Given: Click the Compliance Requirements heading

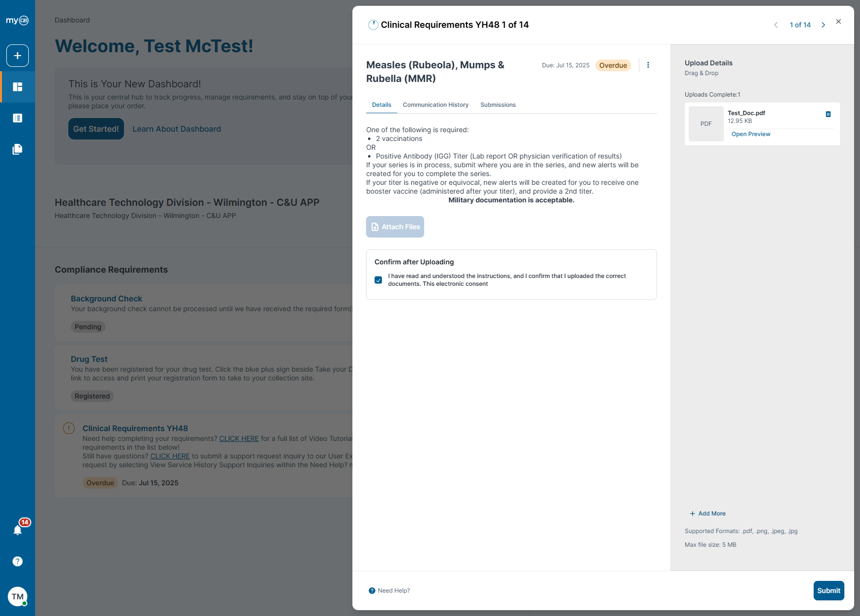Looking at the screenshot, I should (x=111, y=270).
